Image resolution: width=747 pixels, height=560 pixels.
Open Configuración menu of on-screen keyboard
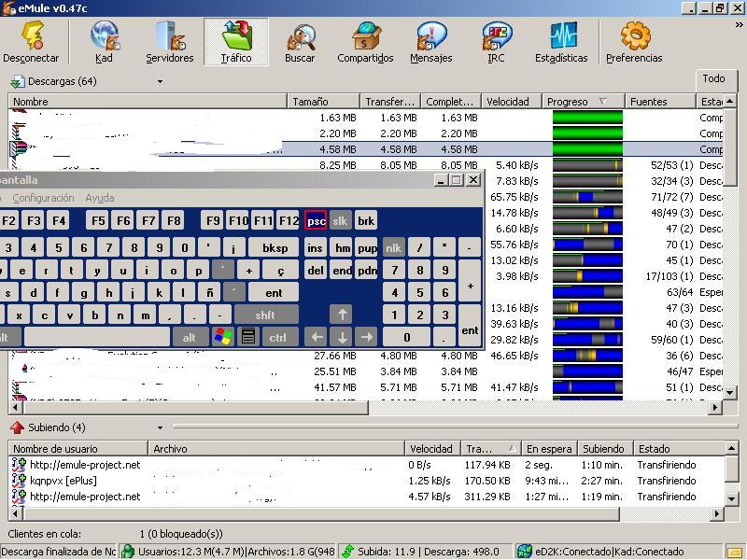[43, 198]
